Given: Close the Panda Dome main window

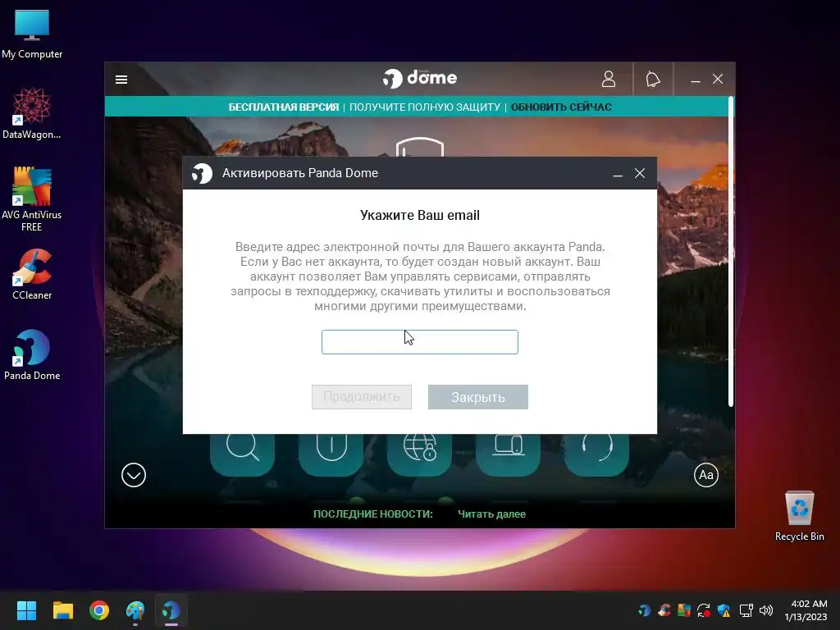Looking at the screenshot, I should 718,80.
